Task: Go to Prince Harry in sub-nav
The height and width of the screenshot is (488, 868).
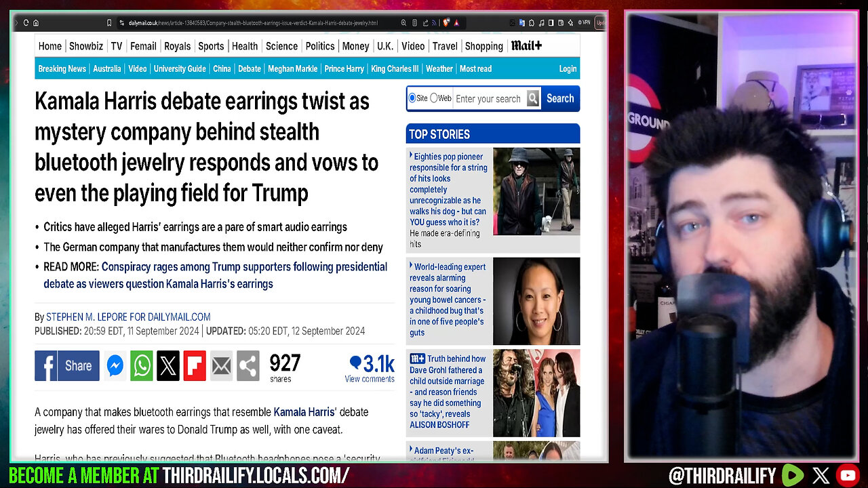Action: point(344,68)
